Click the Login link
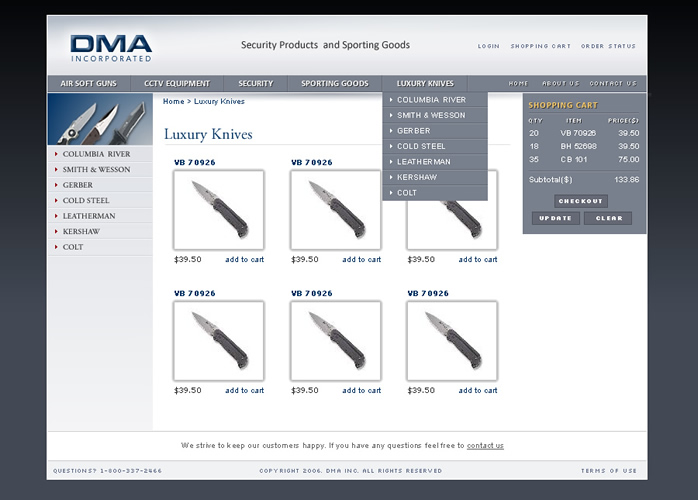The height and width of the screenshot is (500, 698). tap(488, 46)
